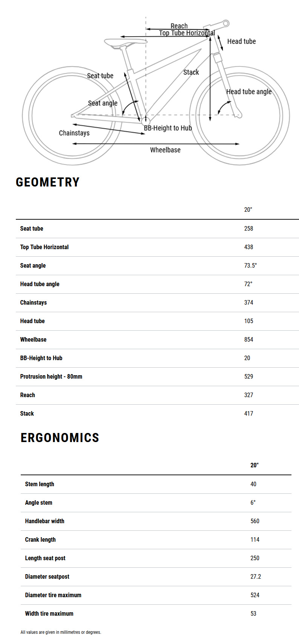Click the Crank length value 114
The image size is (299, 644).
pos(255,539)
